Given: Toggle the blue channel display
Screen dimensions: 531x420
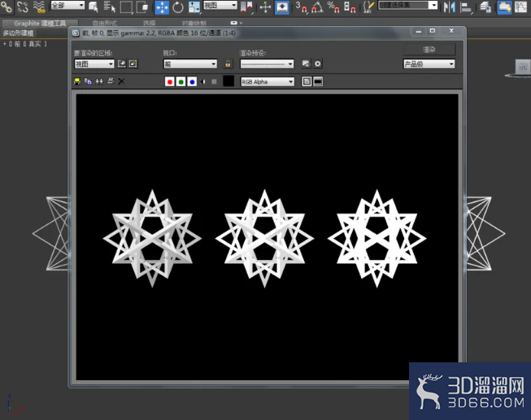Looking at the screenshot, I should pyautogui.click(x=192, y=82).
